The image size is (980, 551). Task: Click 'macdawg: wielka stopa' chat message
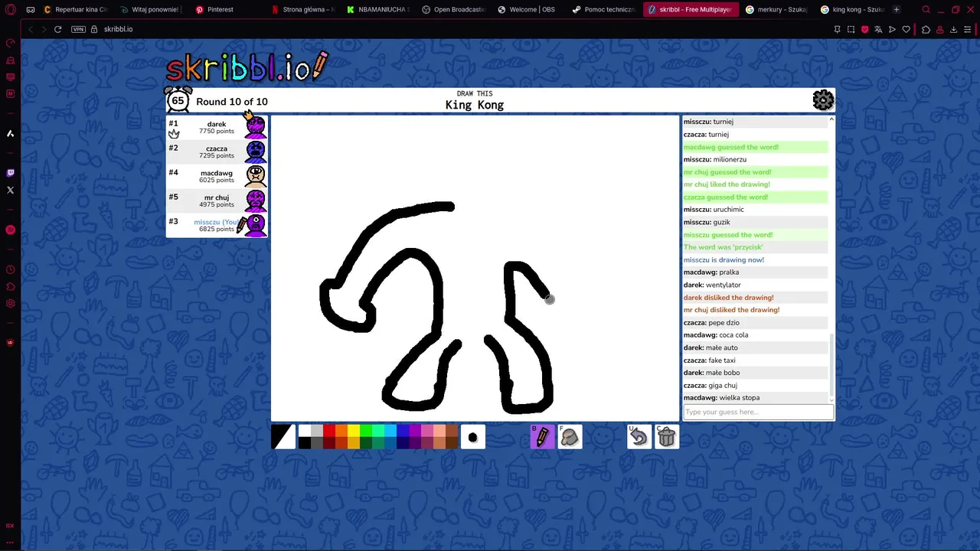point(721,398)
